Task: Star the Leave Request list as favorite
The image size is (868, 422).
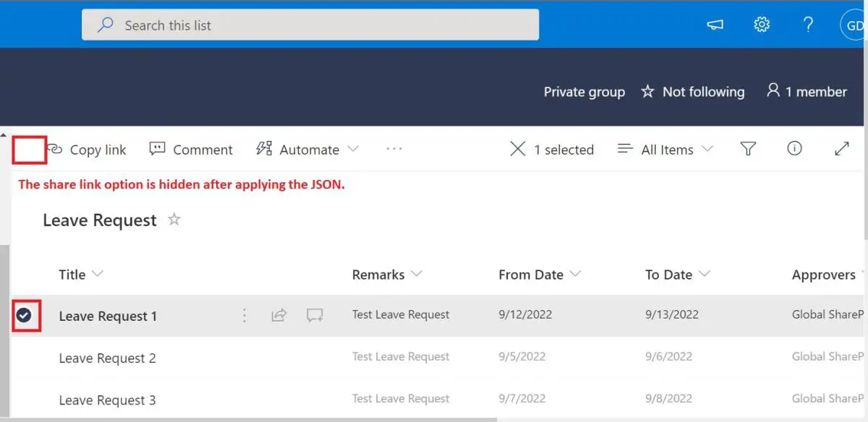Action: [174, 220]
